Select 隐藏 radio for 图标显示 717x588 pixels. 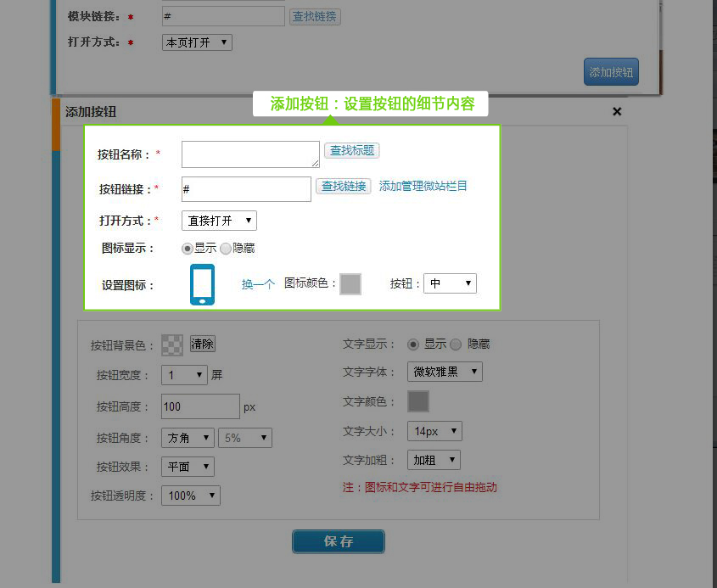pos(226,249)
